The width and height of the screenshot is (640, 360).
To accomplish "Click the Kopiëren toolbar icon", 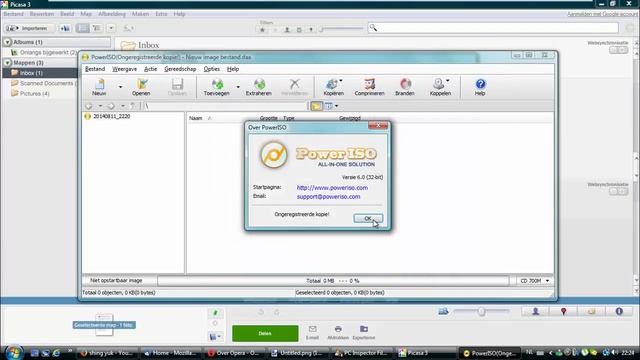I will point(333,87).
